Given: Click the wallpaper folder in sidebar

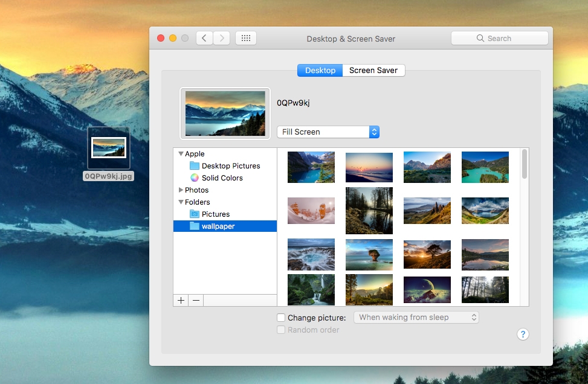Looking at the screenshot, I should coord(218,226).
